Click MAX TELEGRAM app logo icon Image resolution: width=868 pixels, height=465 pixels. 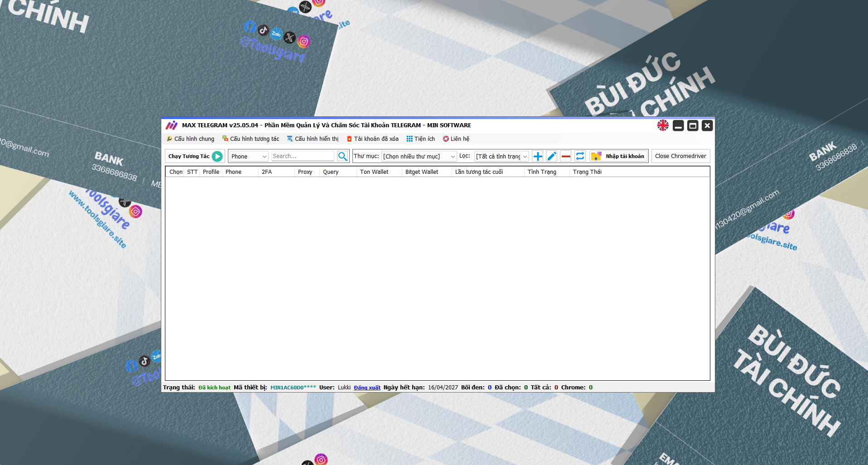click(171, 125)
